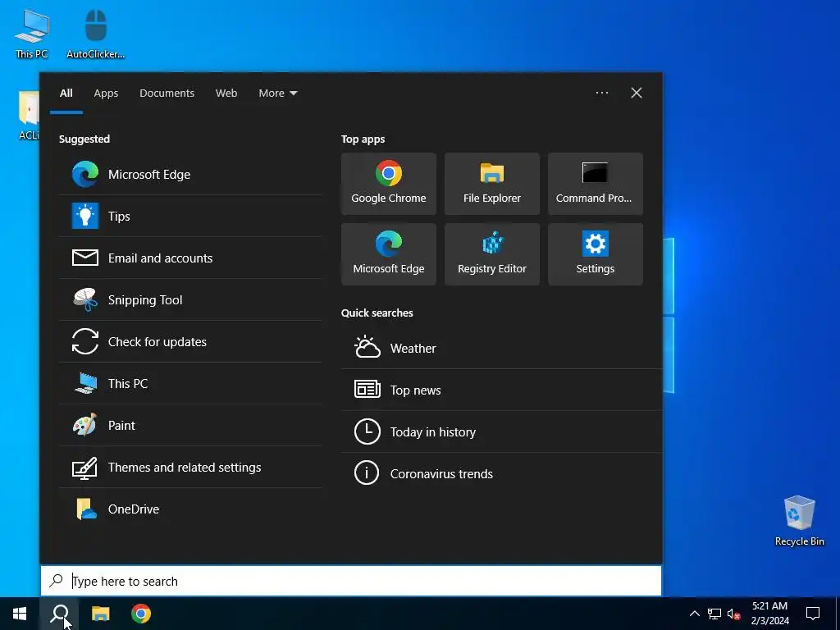
Task: Open Microsoft Edge tile in Top apps
Action: (x=388, y=254)
